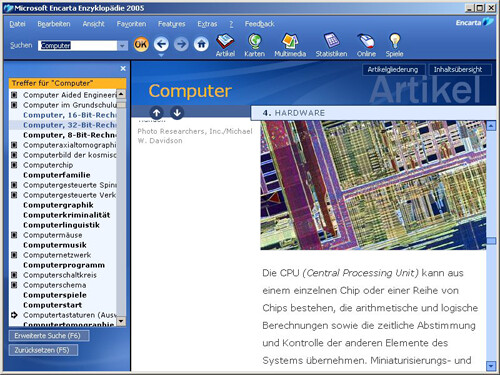Image resolution: width=500 pixels, height=375 pixels.
Task: Click the 4. HARDWARE section header
Action: coord(373,113)
